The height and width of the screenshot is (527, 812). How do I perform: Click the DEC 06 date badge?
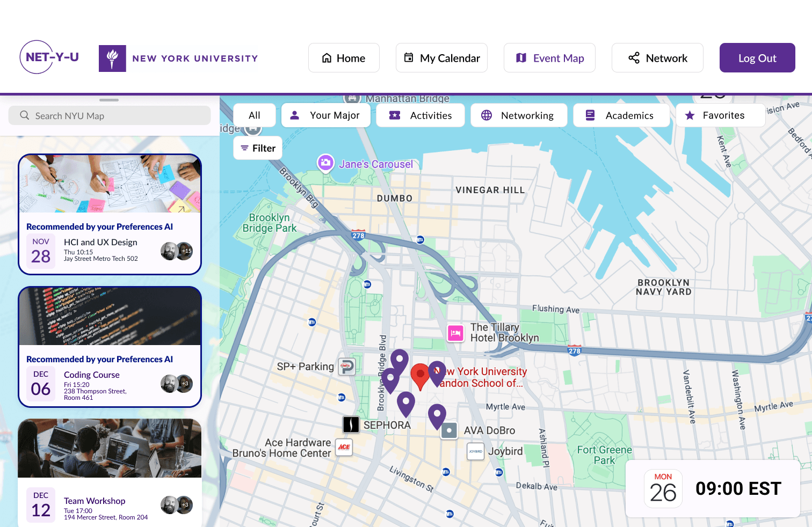tap(41, 384)
